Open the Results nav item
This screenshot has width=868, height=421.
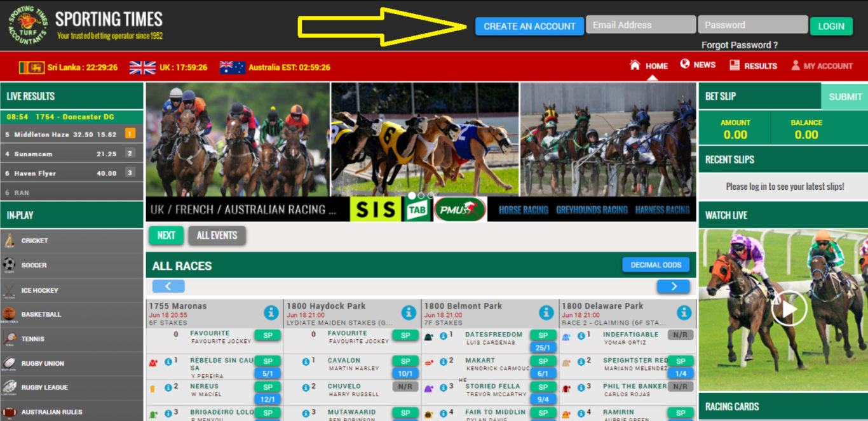tap(753, 65)
